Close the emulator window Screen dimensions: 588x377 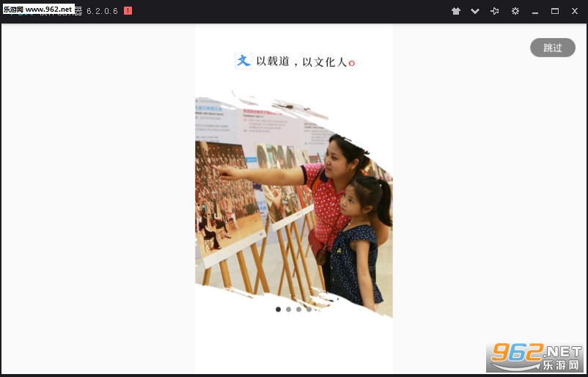pyautogui.click(x=574, y=11)
